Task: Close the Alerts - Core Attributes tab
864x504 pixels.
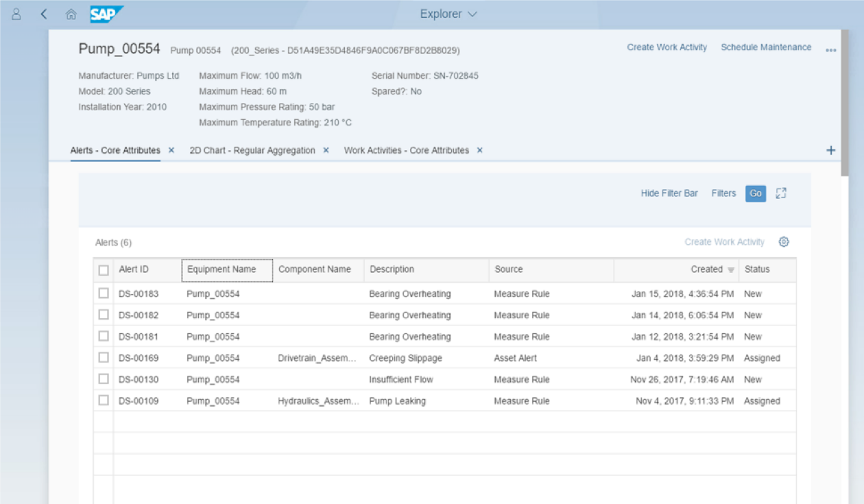Action: point(171,150)
